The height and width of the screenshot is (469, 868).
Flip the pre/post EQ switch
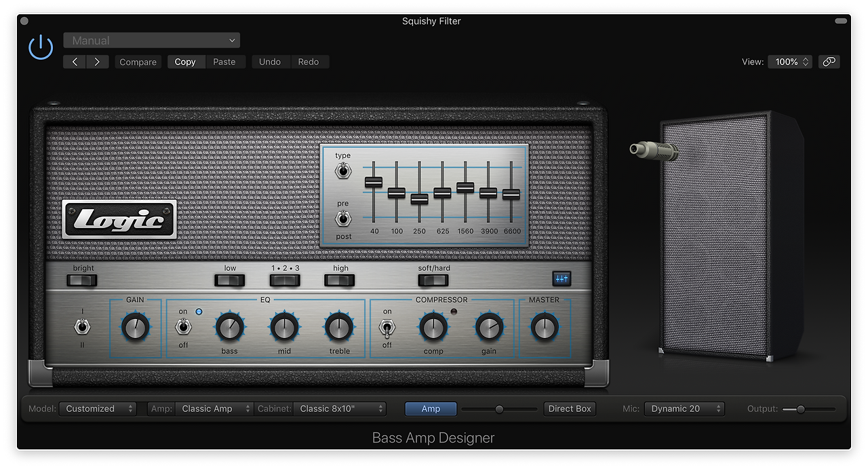343,219
